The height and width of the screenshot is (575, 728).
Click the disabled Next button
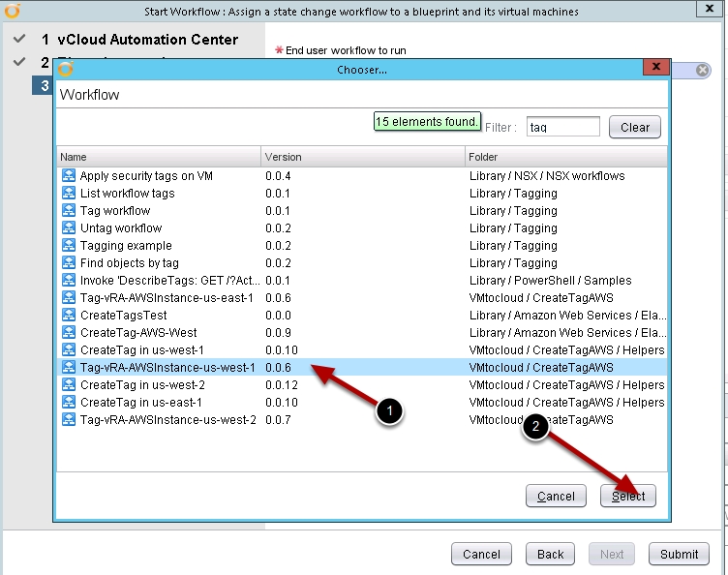(x=612, y=554)
